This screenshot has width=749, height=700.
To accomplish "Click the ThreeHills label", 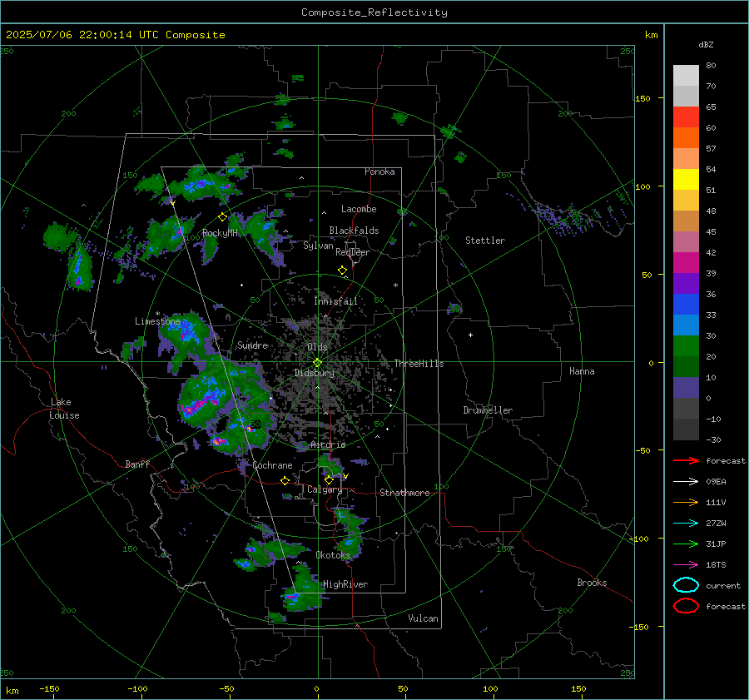I will (x=419, y=364).
